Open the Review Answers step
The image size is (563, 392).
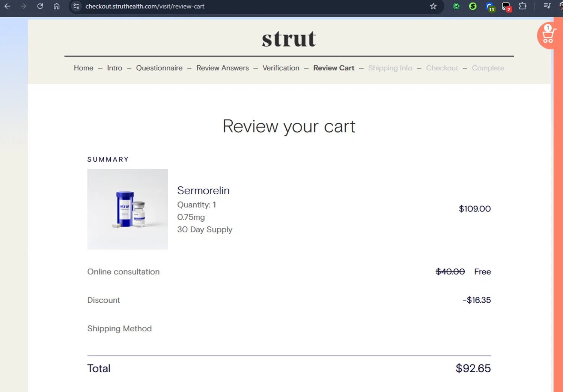coord(223,68)
